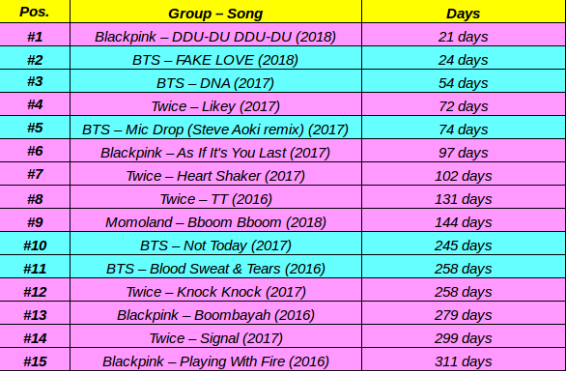Select the Blackpink DDU-DU DDU-DU cell

pos(215,35)
